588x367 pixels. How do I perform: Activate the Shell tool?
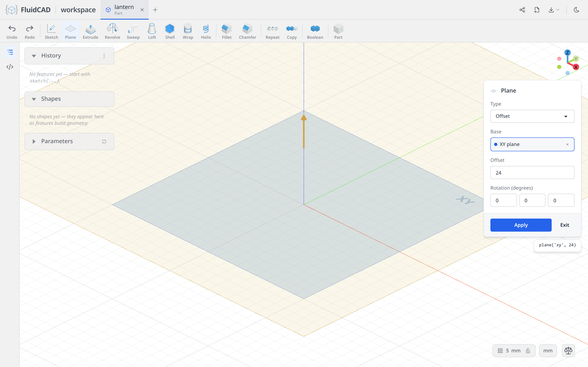[170, 31]
